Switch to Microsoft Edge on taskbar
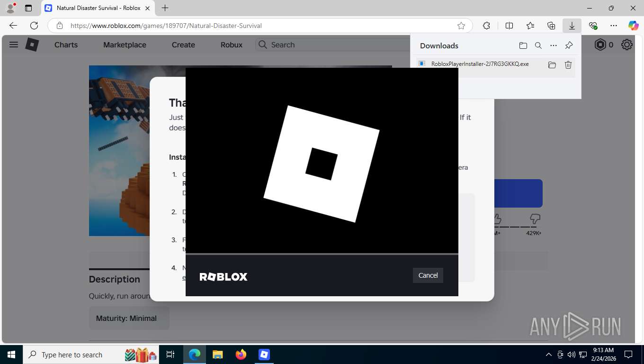 pyautogui.click(x=195, y=355)
